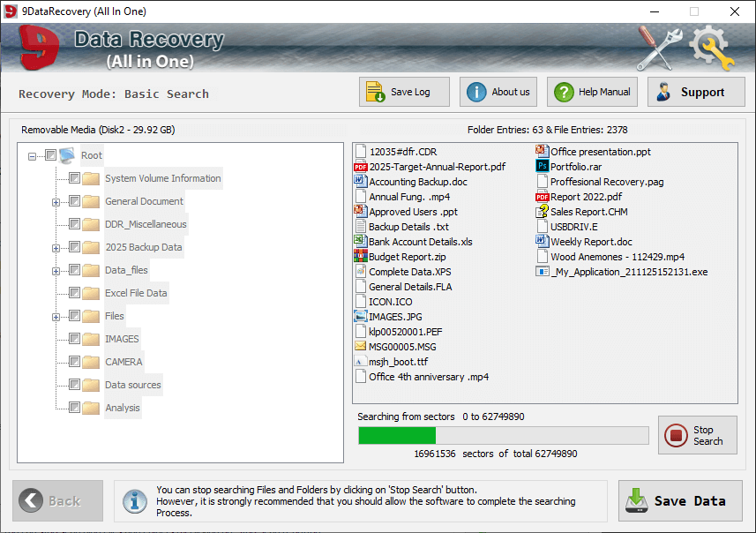Collapse the Root tree node
The width and height of the screenshot is (756, 533).
32,156
